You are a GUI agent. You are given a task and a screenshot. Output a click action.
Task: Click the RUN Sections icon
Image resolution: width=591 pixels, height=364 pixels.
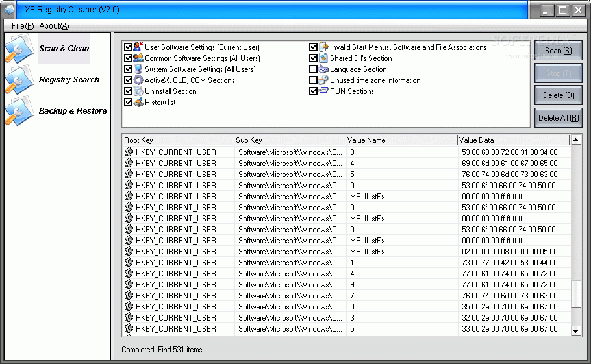tap(323, 91)
